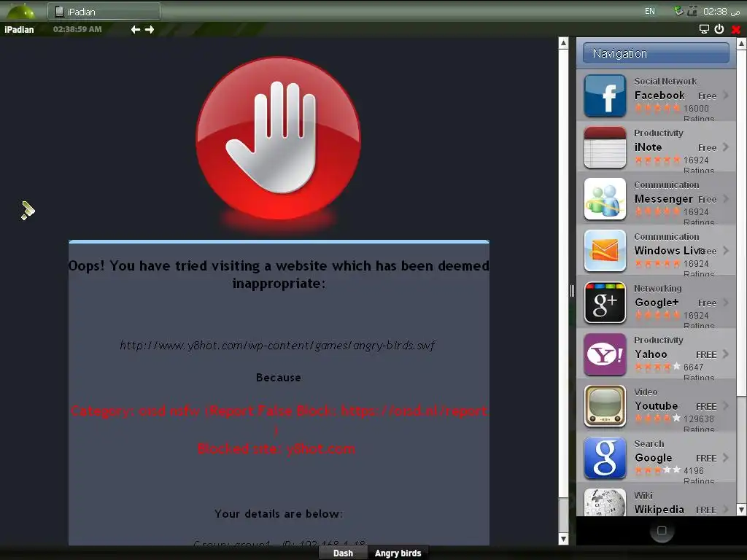The image size is (747, 560).
Task: Close iPadian with the red X
Action: (x=736, y=29)
